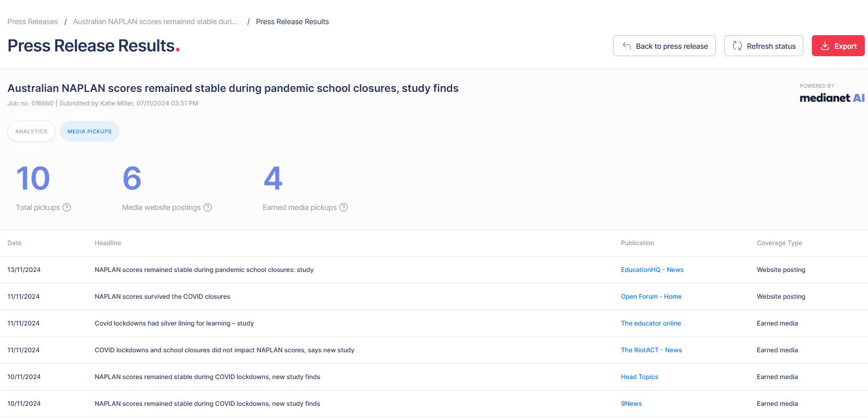Open The RiotACT - News link
This screenshot has height=420, width=868.
click(651, 350)
